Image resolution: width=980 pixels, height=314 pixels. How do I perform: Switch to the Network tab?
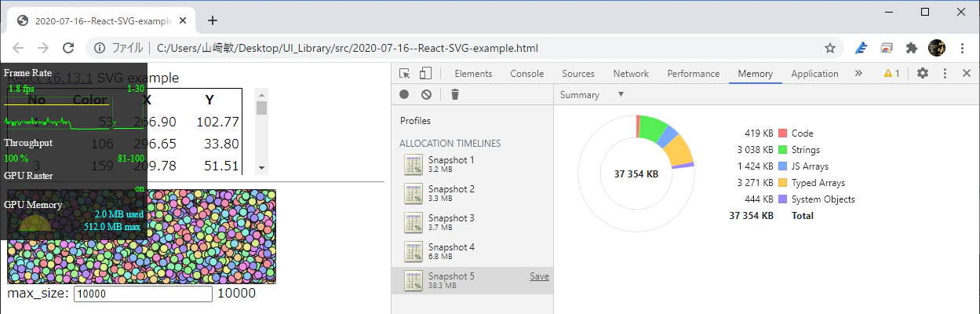pos(631,74)
